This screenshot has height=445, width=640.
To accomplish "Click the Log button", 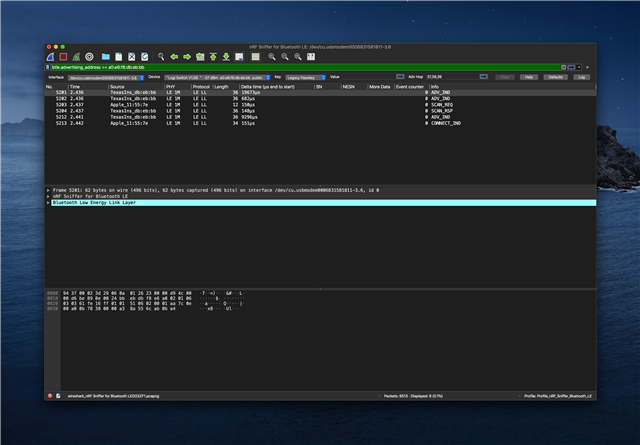I will pyautogui.click(x=582, y=77).
